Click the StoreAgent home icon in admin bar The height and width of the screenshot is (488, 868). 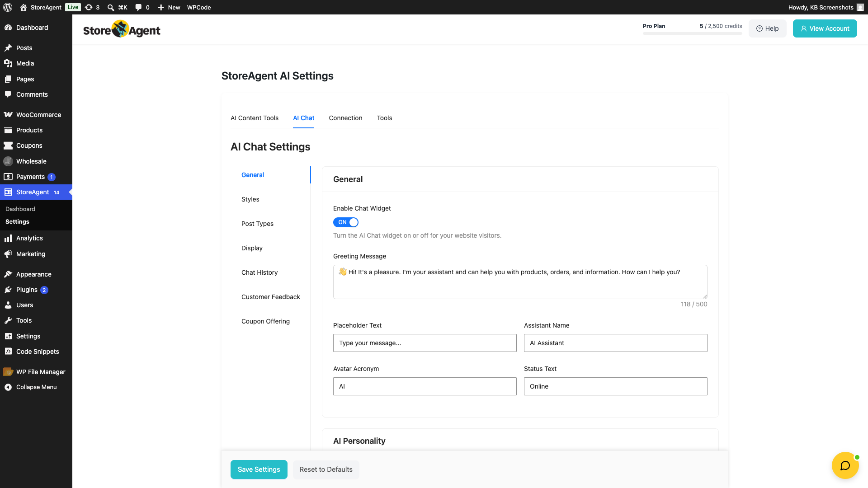[24, 7]
